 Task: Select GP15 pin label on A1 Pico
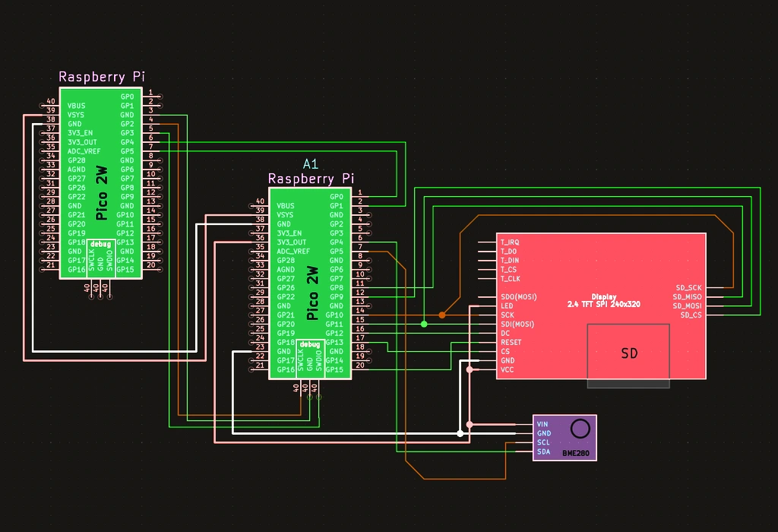[x=334, y=369]
